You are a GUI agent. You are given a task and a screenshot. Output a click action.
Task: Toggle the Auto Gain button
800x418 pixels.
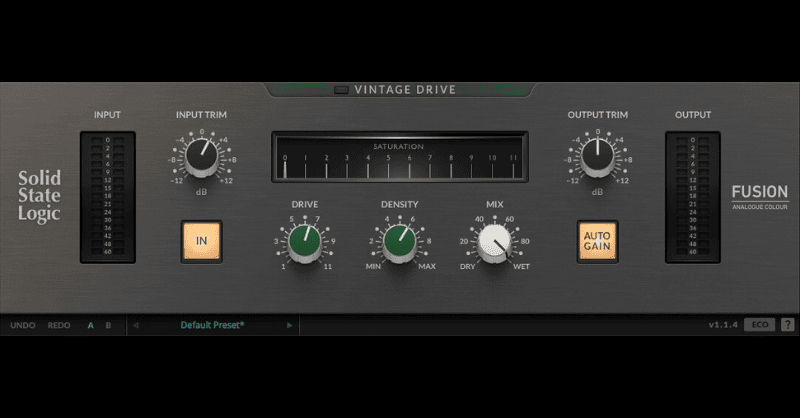[597, 241]
